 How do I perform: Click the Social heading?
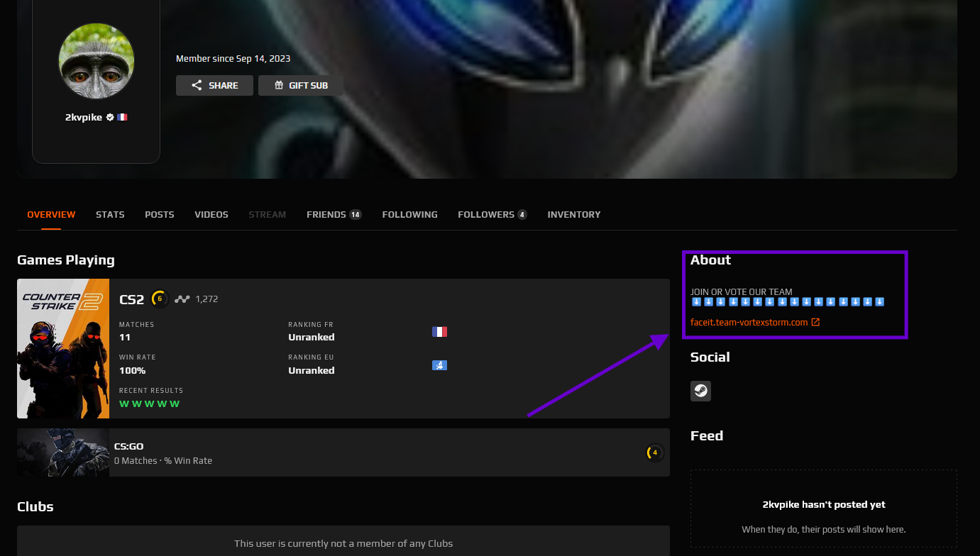(710, 357)
